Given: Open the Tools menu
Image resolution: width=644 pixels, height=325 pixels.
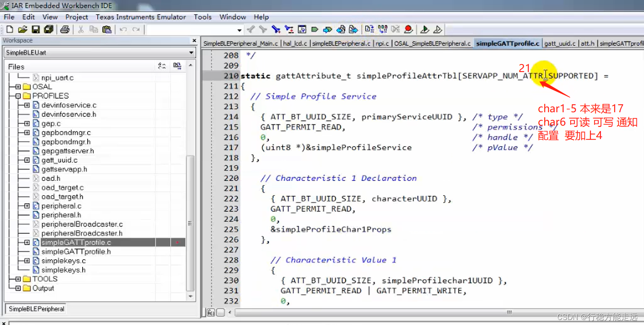Looking at the screenshot, I should tap(203, 17).
